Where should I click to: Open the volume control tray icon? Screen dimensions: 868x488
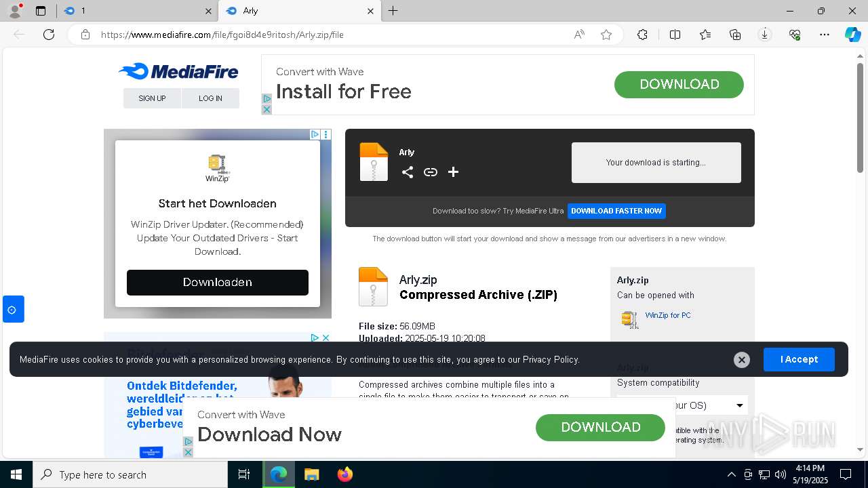tap(781, 474)
